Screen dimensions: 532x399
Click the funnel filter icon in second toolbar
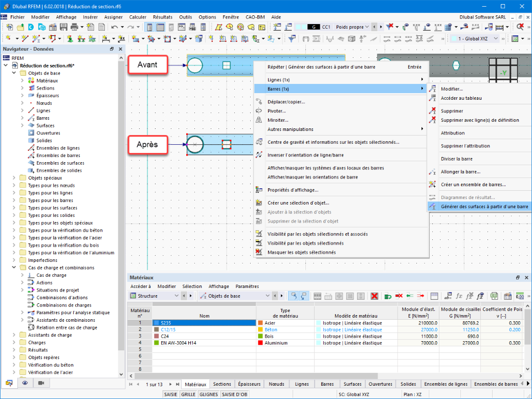[292, 39]
